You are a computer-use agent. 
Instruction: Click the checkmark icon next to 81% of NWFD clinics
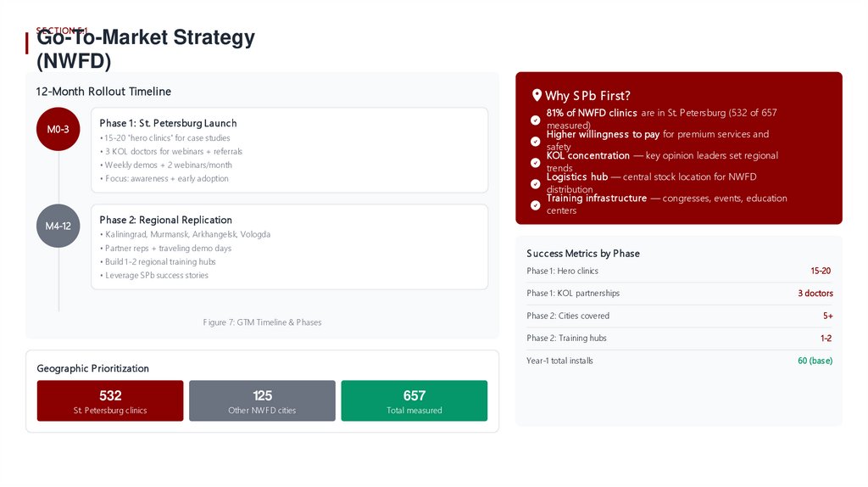click(x=535, y=120)
